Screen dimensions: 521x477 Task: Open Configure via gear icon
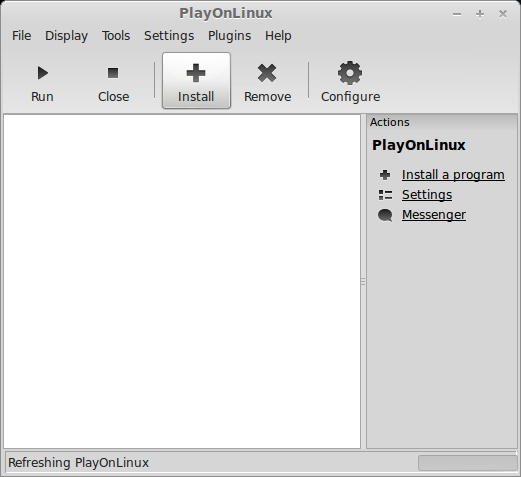click(x=350, y=73)
